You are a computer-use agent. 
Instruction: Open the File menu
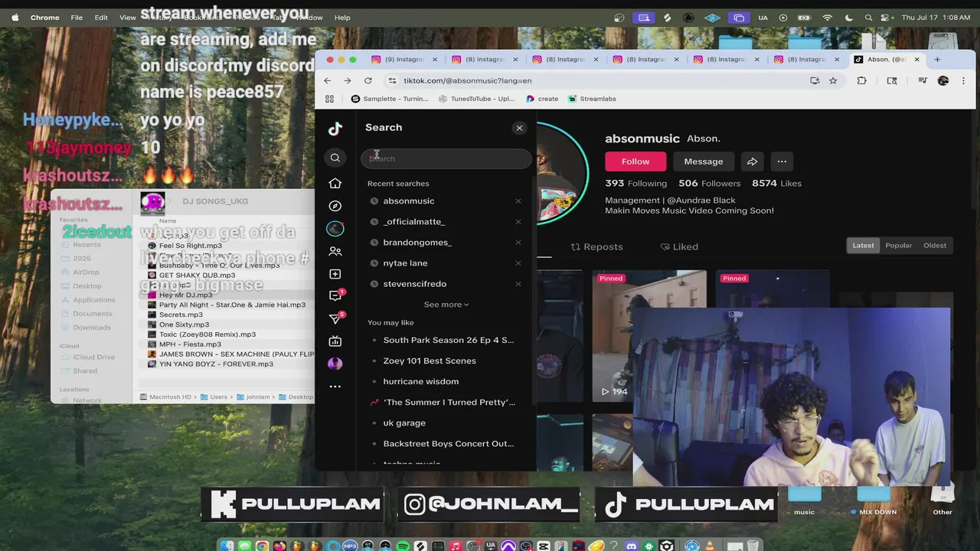(77, 18)
